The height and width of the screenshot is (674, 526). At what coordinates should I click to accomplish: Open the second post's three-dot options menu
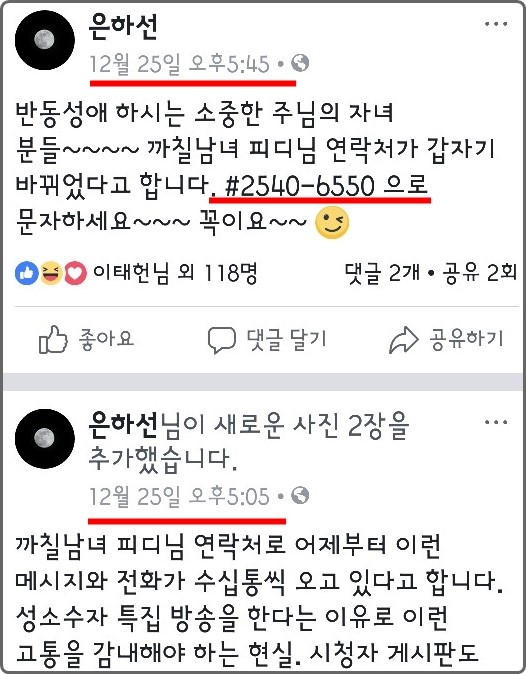496,422
